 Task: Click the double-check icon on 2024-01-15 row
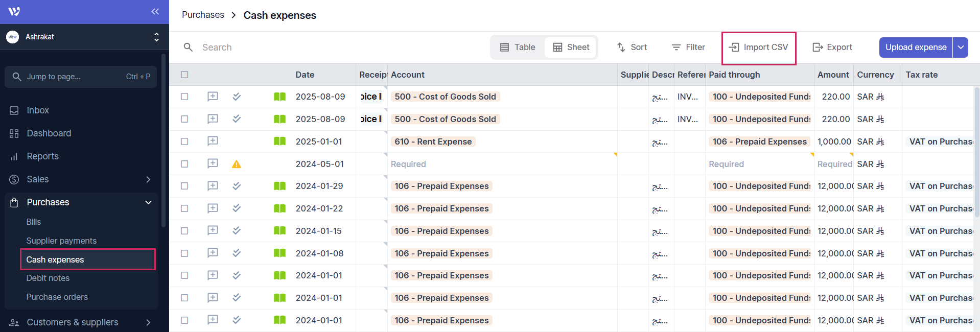pyautogui.click(x=237, y=230)
